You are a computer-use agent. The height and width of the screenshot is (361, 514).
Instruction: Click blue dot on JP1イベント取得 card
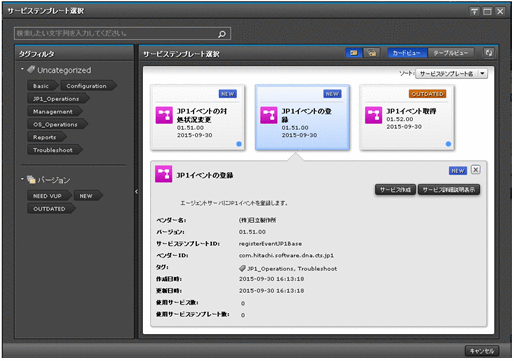click(448, 144)
